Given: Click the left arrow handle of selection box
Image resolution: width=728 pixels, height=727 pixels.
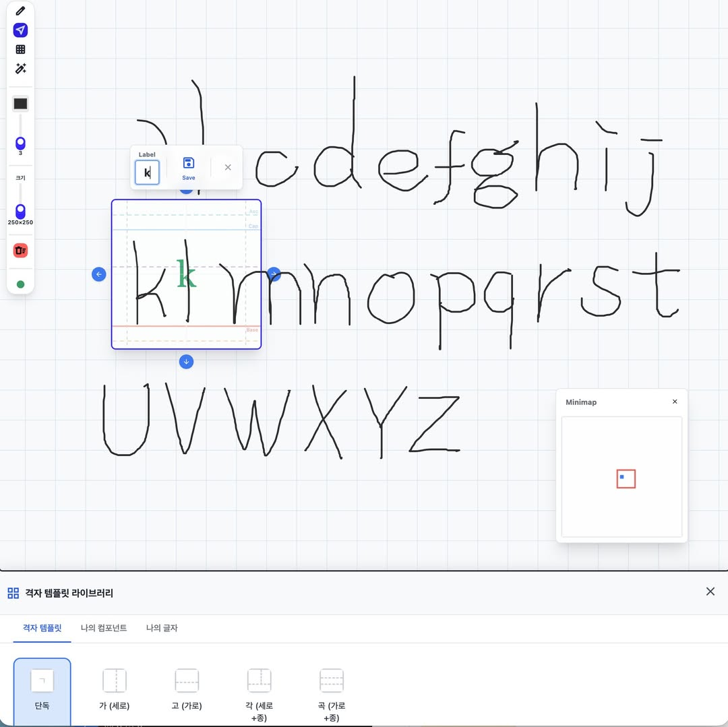Looking at the screenshot, I should coord(99,274).
